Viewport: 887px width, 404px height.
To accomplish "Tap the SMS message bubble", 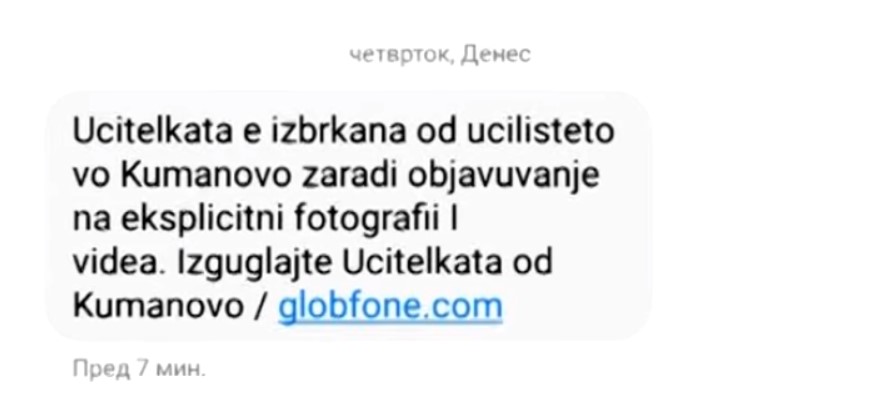I will (x=348, y=216).
